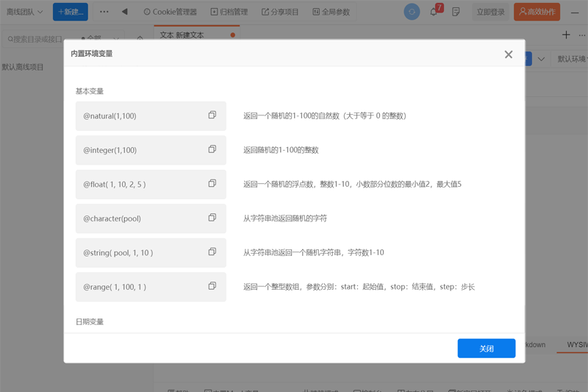Open the Cookie管理器 toolbar item
Image resolution: width=588 pixels, height=392 pixels.
[x=170, y=12]
